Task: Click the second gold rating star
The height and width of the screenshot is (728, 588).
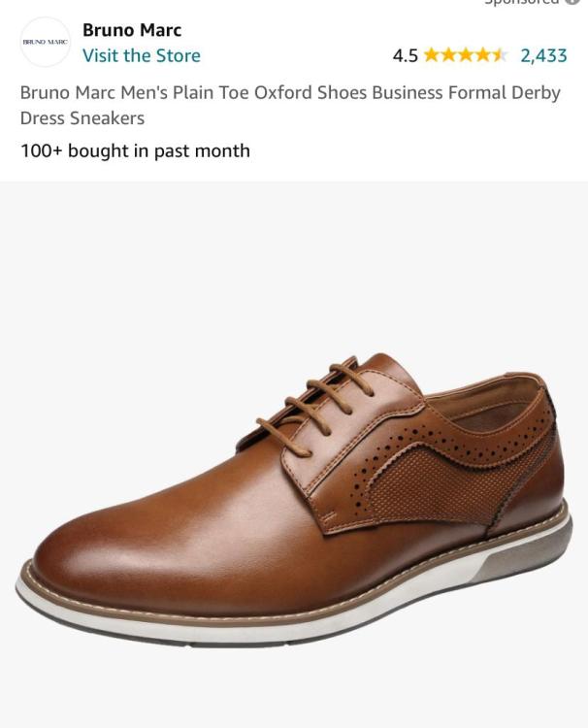Action: point(448,55)
